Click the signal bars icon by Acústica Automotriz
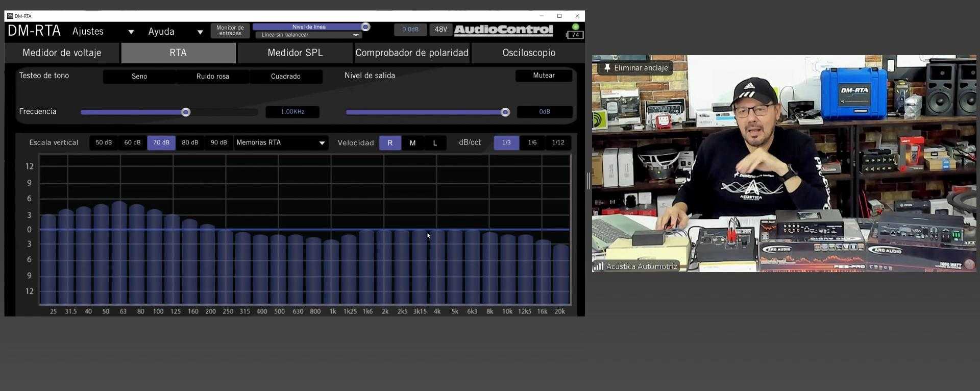The width and height of the screenshot is (980, 391). [598, 266]
